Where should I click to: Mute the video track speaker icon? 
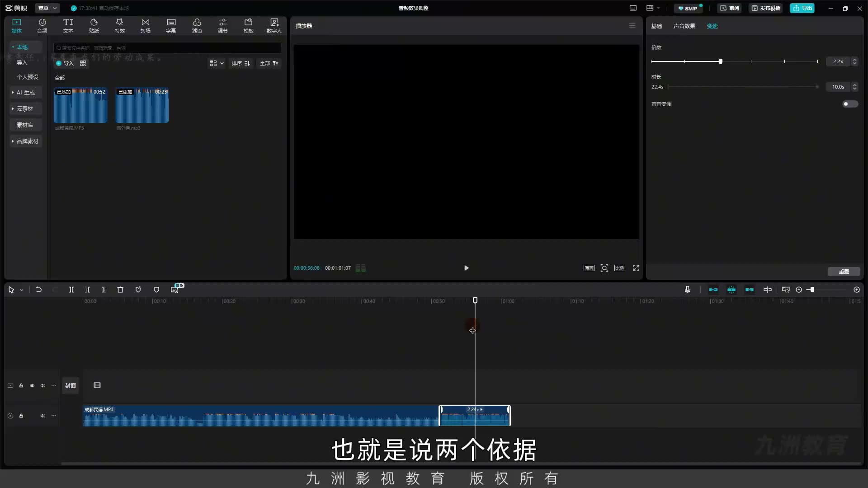click(43, 385)
